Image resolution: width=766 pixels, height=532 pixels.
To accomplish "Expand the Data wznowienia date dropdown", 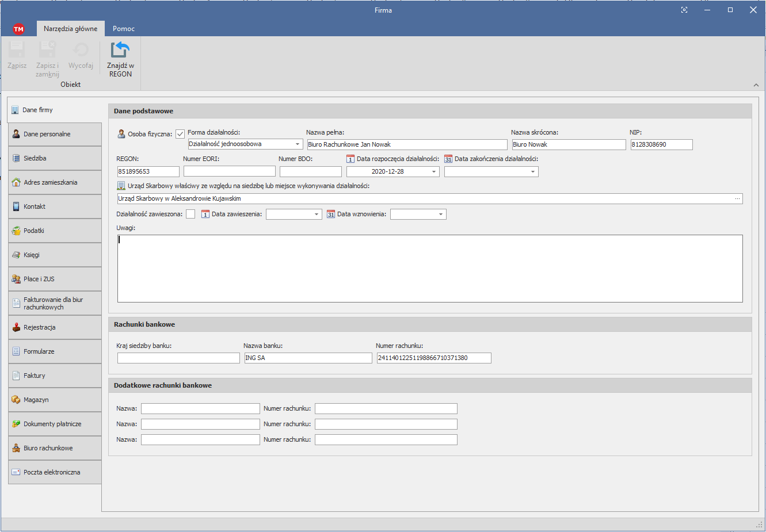I will click(441, 215).
